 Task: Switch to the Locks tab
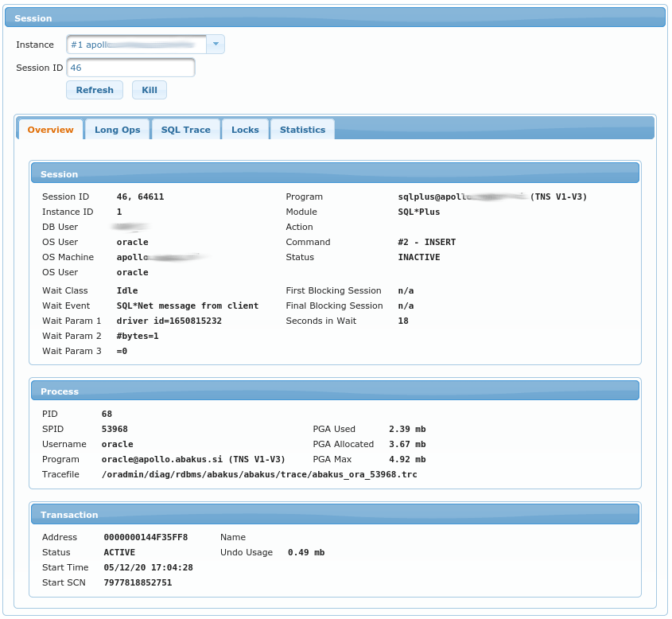[x=245, y=130]
